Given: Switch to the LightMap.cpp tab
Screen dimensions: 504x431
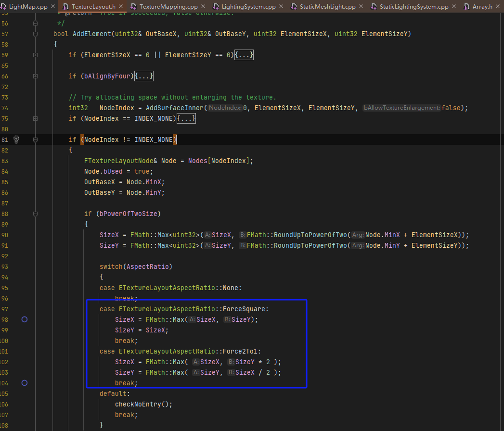Looking at the screenshot, I should (28, 6).
